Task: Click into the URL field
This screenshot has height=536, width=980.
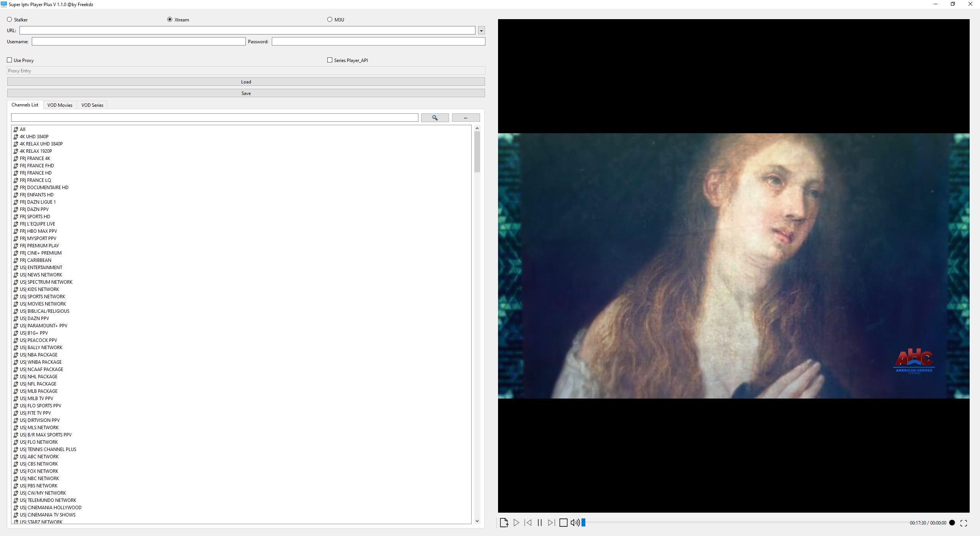Action: (247, 30)
